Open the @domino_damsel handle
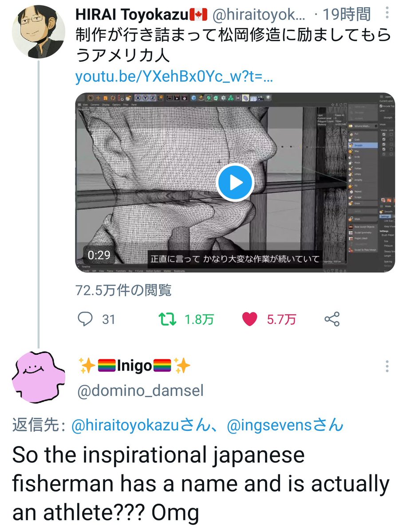 click(141, 391)
